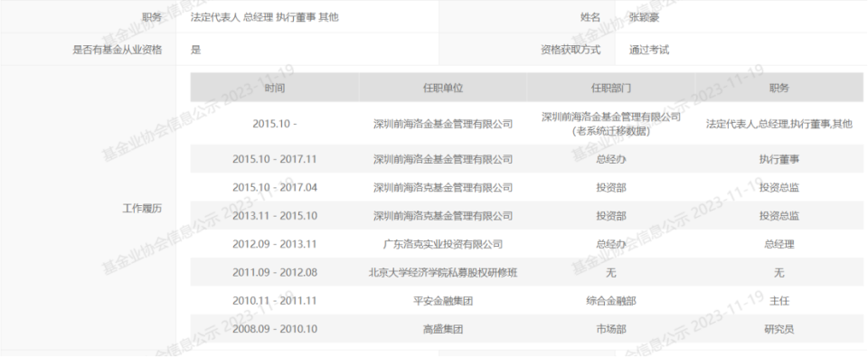Click the date range 2013.11 - 2015.10
The image size is (868, 357).
click(x=275, y=216)
